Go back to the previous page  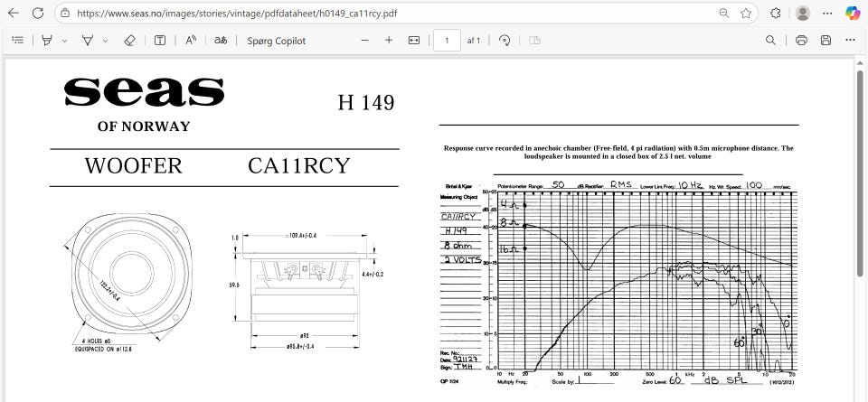click(14, 14)
